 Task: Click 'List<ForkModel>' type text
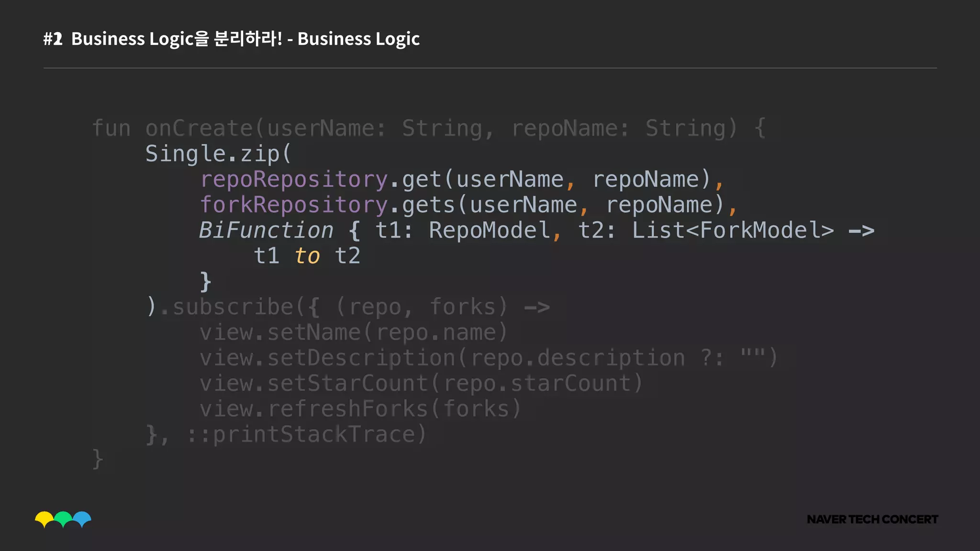click(x=733, y=231)
